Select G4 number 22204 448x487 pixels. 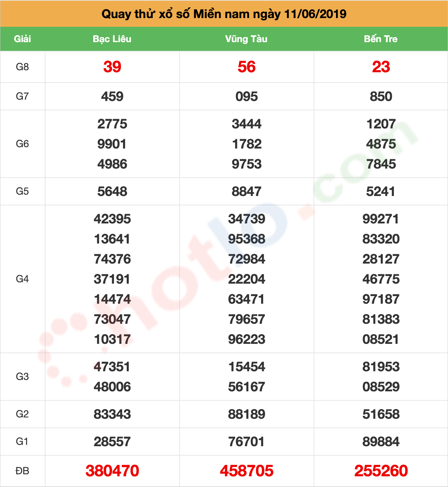point(247,279)
